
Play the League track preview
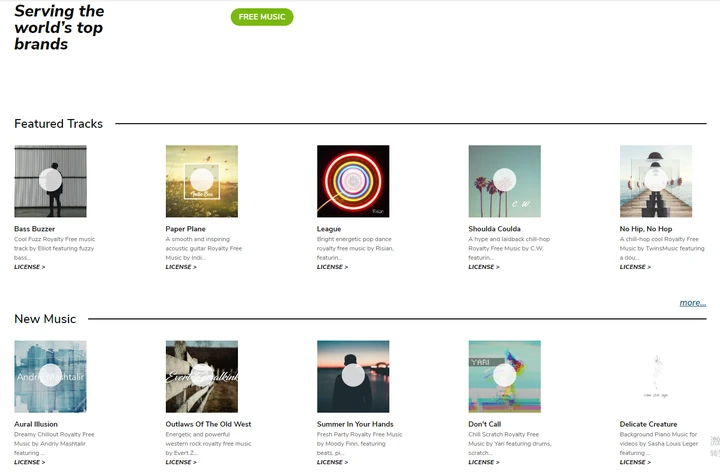pos(353,181)
